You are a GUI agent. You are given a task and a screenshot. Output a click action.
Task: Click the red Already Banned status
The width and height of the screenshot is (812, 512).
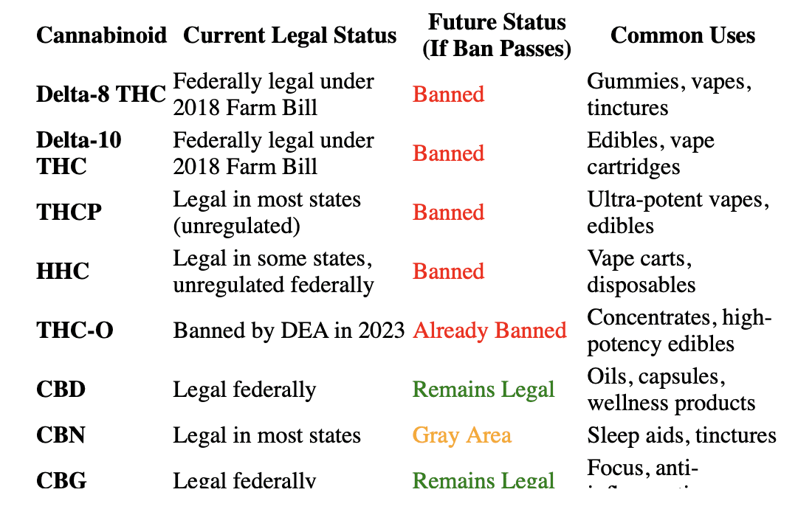[489, 331]
